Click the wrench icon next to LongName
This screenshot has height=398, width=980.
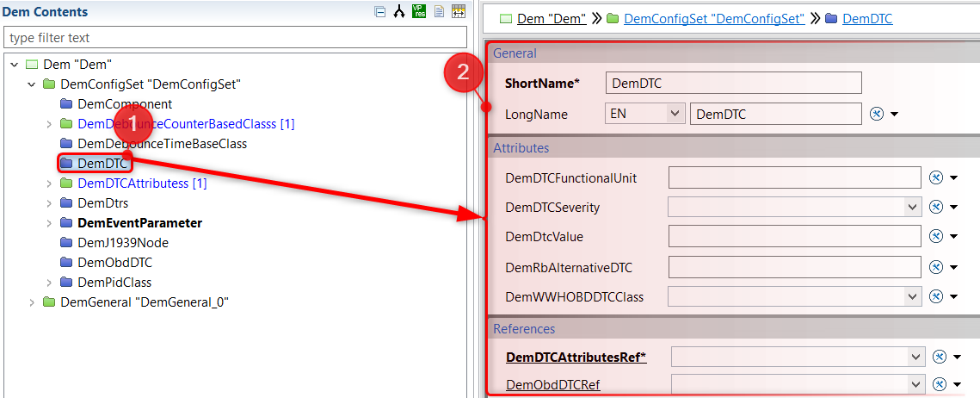(877, 115)
